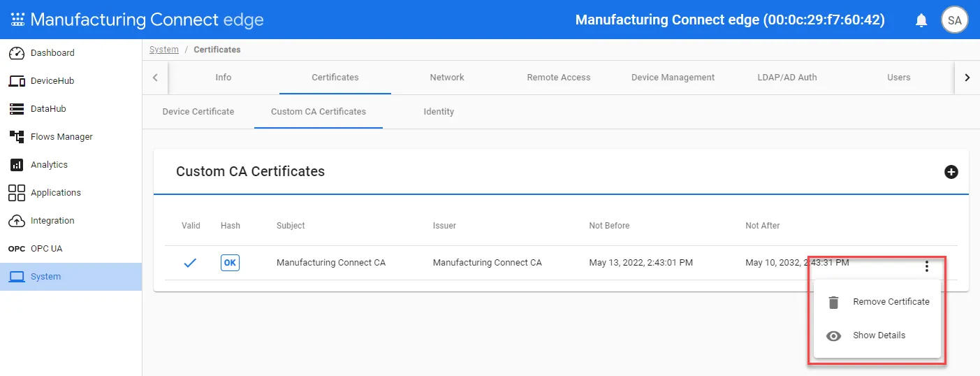
Task: Switch to the LDAP/AD Auth tab
Action: pyautogui.click(x=787, y=78)
